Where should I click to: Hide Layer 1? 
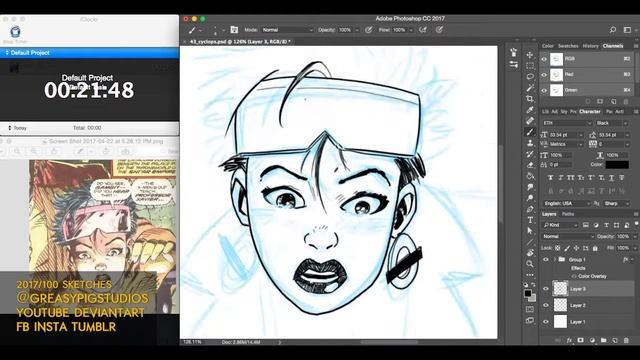click(546, 322)
